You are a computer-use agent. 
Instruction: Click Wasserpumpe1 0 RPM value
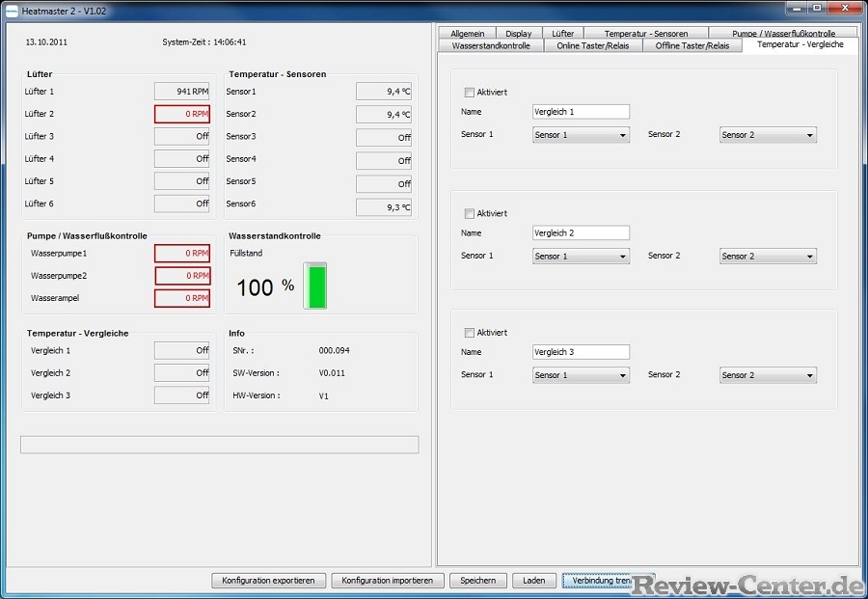pyautogui.click(x=182, y=254)
